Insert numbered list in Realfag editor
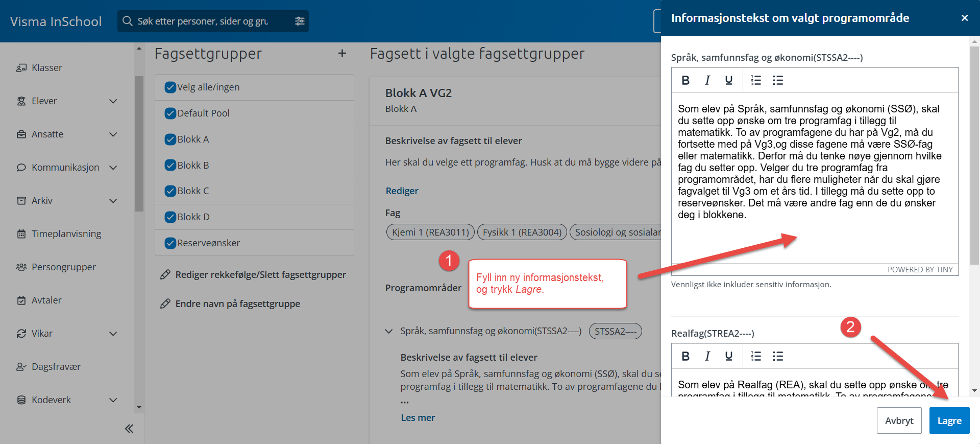The width and height of the screenshot is (980, 444). [x=756, y=356]
